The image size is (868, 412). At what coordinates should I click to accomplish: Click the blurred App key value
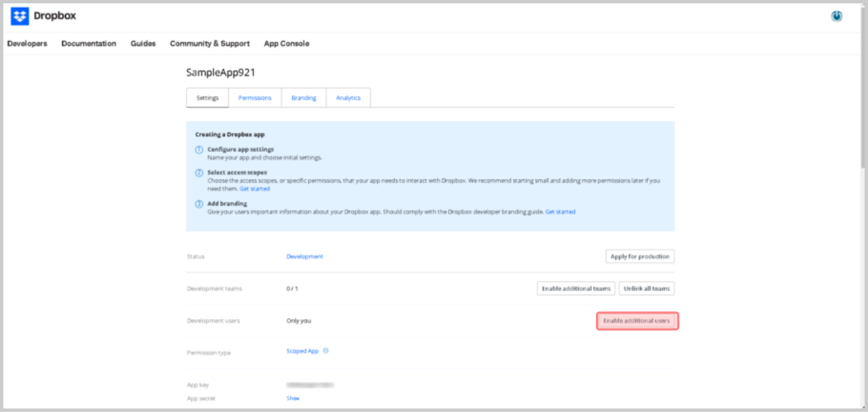click(310, 384)
